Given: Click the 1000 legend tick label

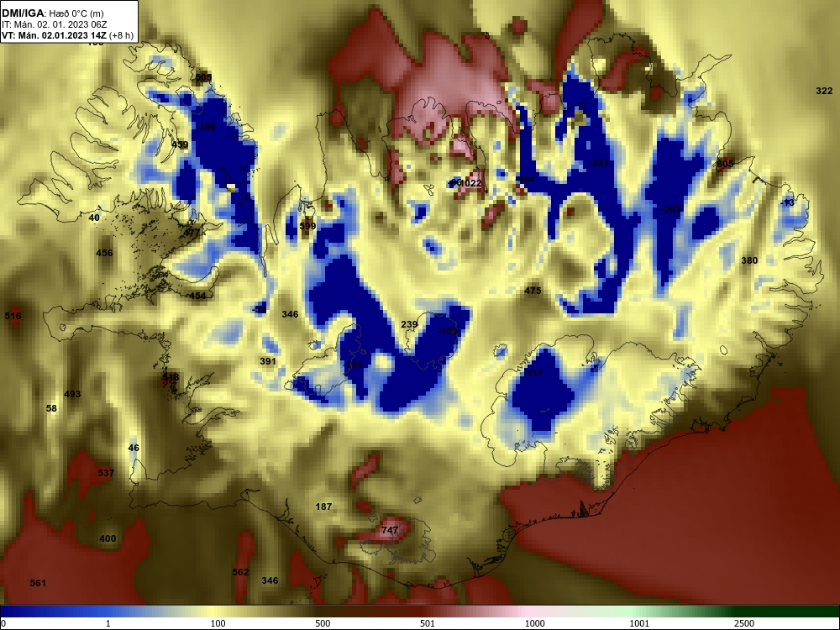Looking at the screenshot, I should coord(534,623).
